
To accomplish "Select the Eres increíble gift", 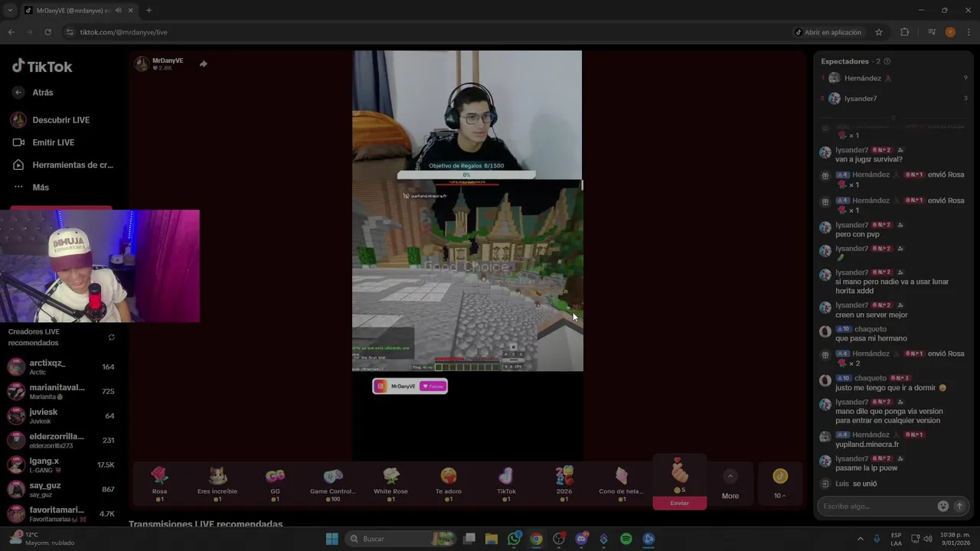I will pyautogui.click(x=217, y=484).
